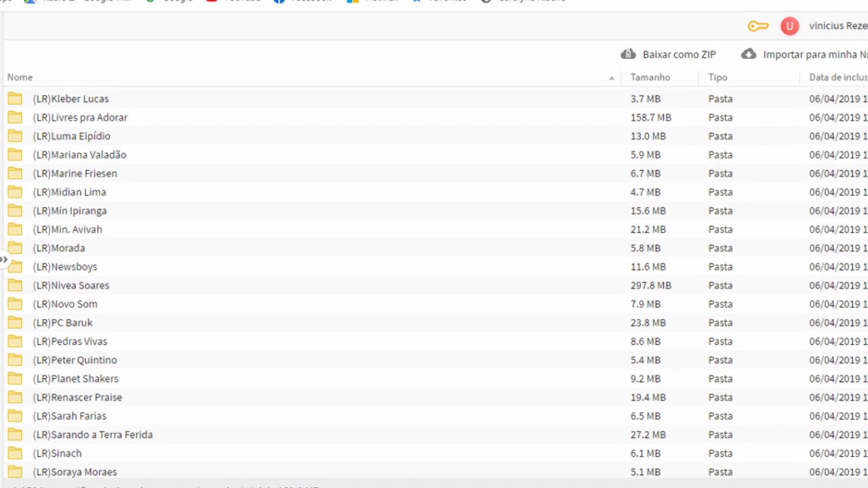Select folder icon of (LR)Luma Elpídio

pyautogui.click(x=15, y=136)
